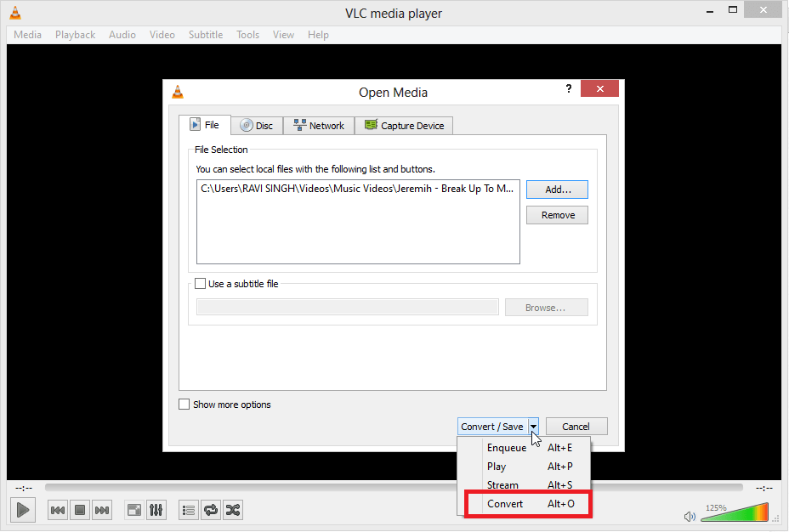The image size is (789, 532).
Task: Open the Subtitle menu
Action: tap(206, 35)
